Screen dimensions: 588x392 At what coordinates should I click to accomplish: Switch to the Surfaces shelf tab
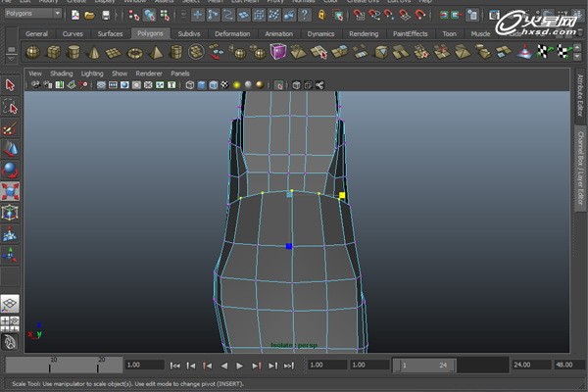tap(110, 33)
